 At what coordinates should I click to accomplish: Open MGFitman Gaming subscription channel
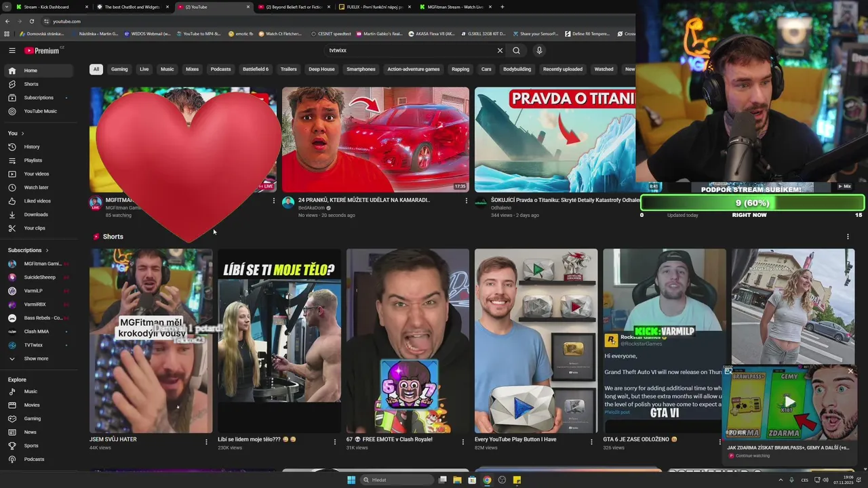pyautogui.click(x=38, y=264)
